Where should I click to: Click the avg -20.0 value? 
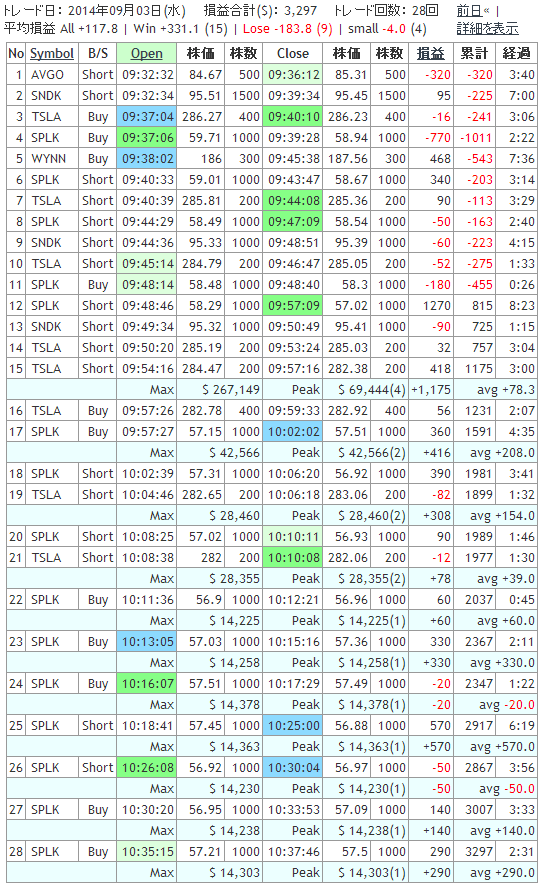pos(507,704)
